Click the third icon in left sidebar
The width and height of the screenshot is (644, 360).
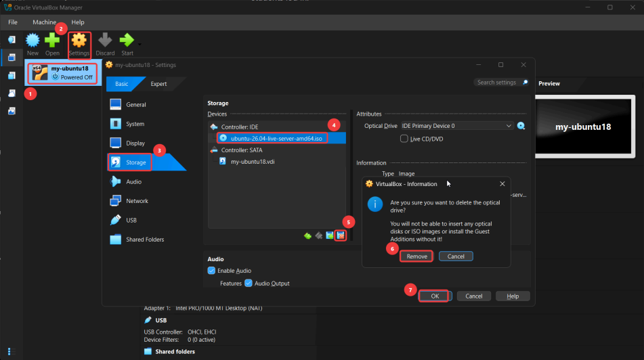[12, 76]
